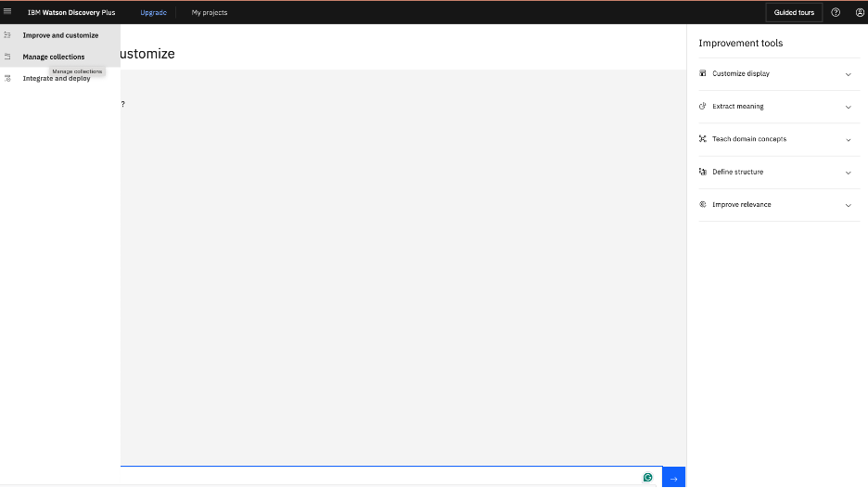Expand the Customize display chevron

pos(848,74)
